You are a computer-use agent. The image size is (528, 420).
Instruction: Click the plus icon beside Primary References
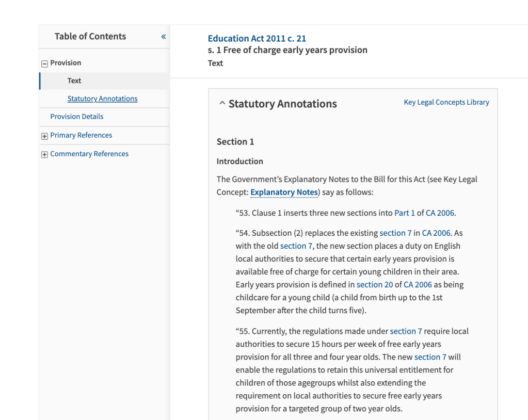pyautogui.click(x=44, y=136)
